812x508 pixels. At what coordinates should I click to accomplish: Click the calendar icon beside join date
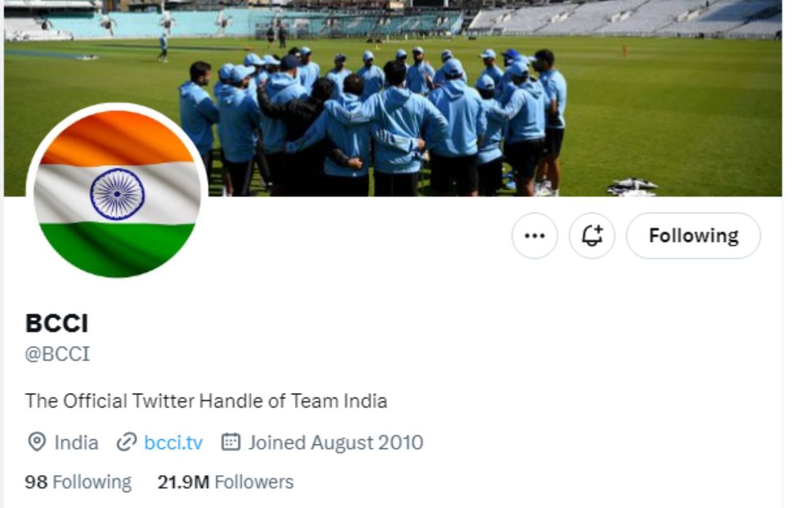(230, 442)
